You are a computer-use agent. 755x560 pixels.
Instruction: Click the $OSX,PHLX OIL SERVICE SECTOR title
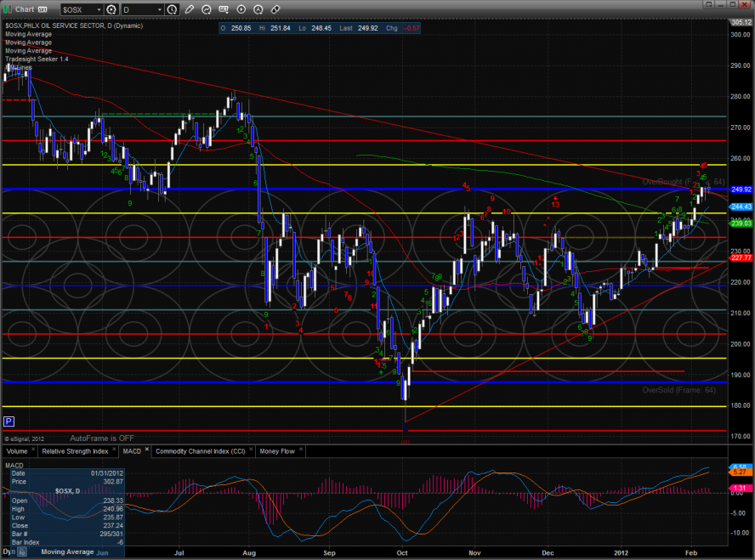tap(74, 26)
